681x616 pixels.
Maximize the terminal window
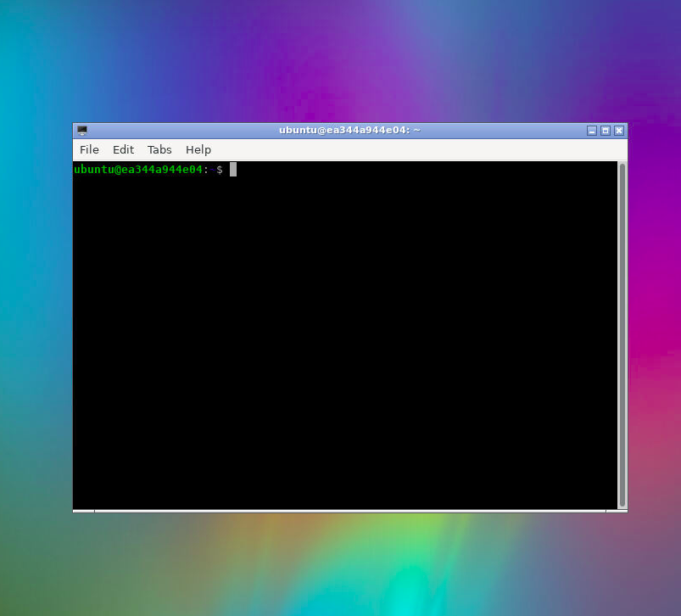click(x=606, y=131)
